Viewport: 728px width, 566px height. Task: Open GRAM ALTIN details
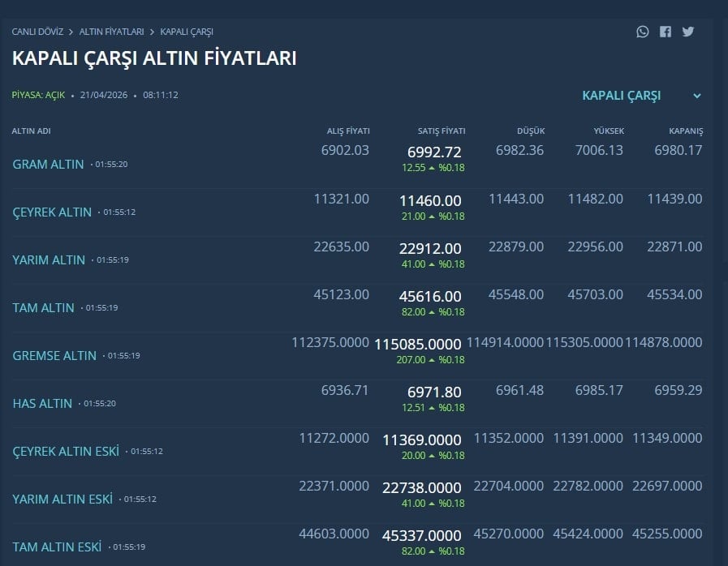48,164
